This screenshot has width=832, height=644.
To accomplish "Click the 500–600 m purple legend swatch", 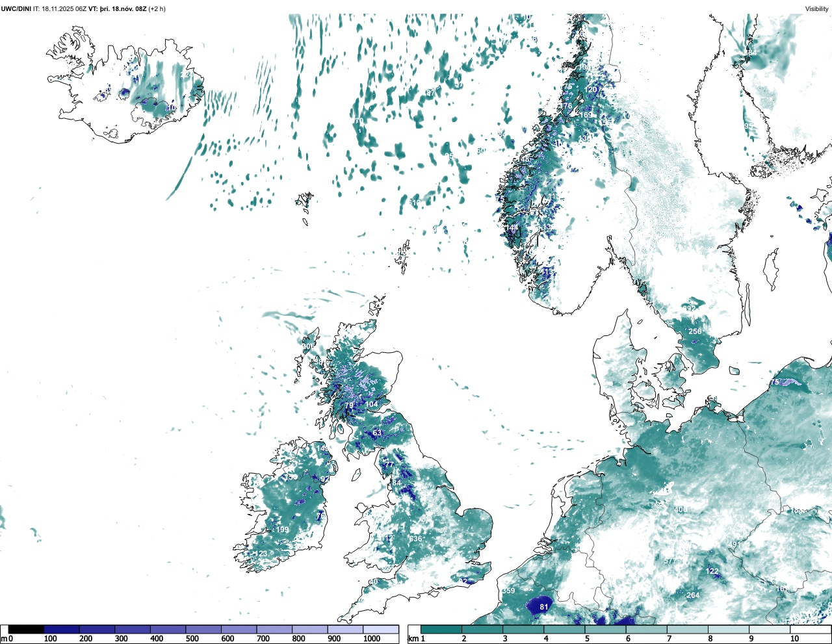I will (x=203, y=629).
